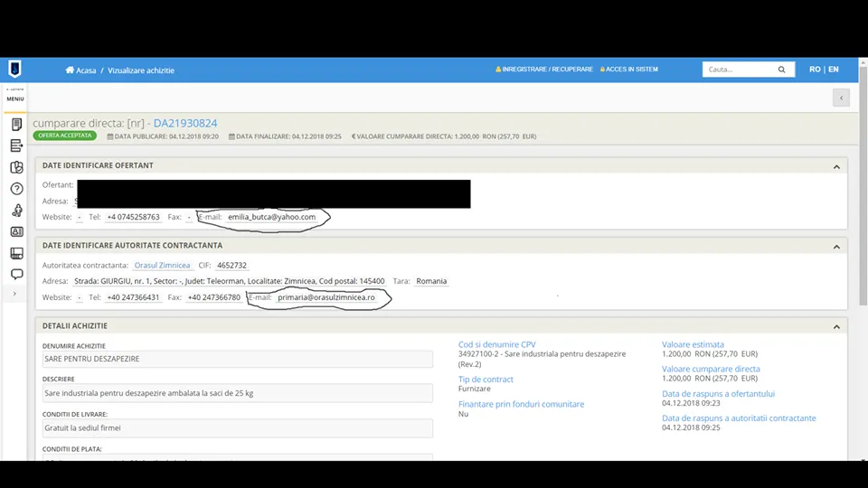This screenshot has height=488, width=868.
Task: Click the DATA PUBLICARE calendar icon
Action: (110, 136)
